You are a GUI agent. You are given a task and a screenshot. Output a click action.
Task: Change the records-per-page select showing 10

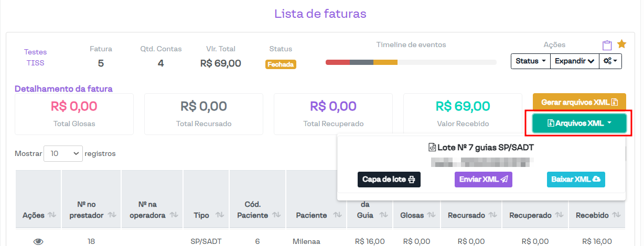(63, 153)
